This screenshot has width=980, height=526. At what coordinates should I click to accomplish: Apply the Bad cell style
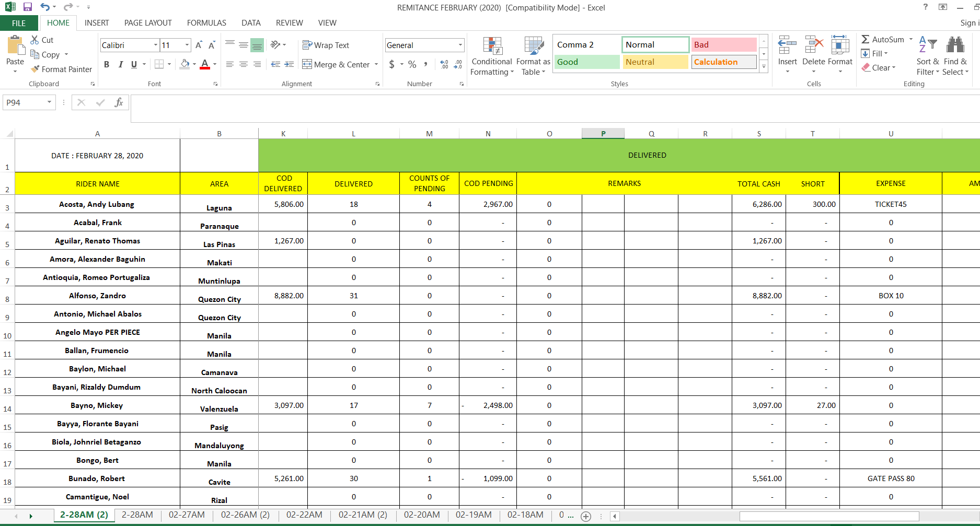pos(724,45)
